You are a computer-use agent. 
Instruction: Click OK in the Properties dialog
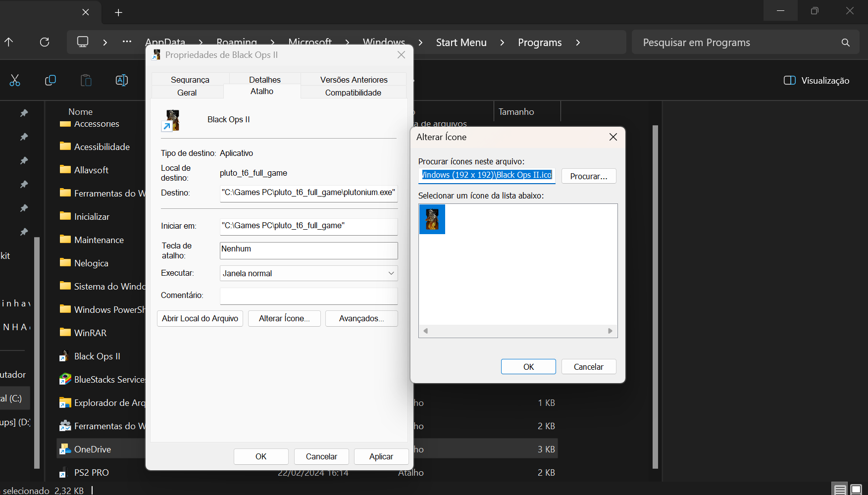coord(261,456)
